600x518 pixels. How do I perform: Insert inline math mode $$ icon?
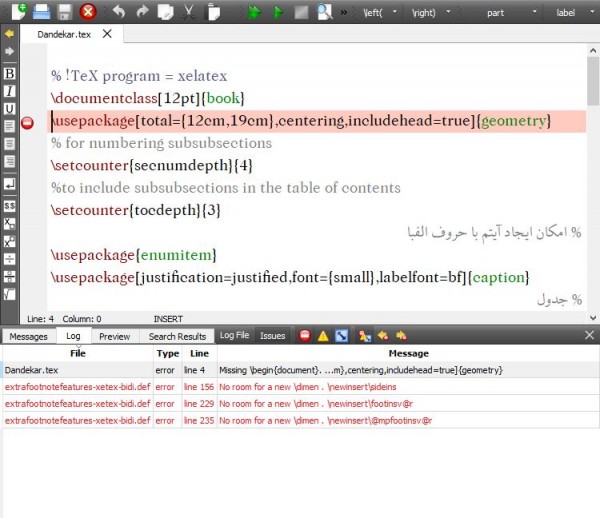tap(10, 205)
